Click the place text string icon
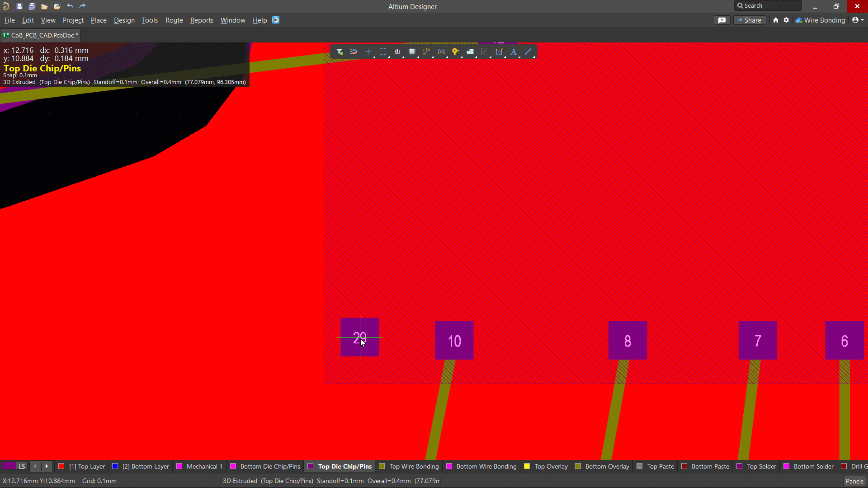This screenshot has width=868, height=488. point(514,52)
